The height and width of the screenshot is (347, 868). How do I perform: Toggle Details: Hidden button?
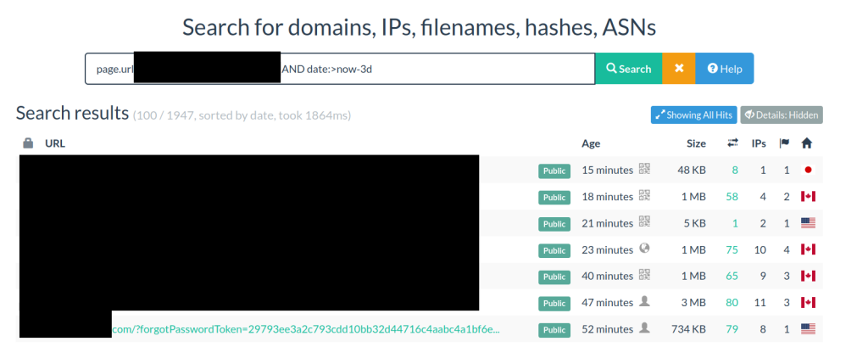781,115
